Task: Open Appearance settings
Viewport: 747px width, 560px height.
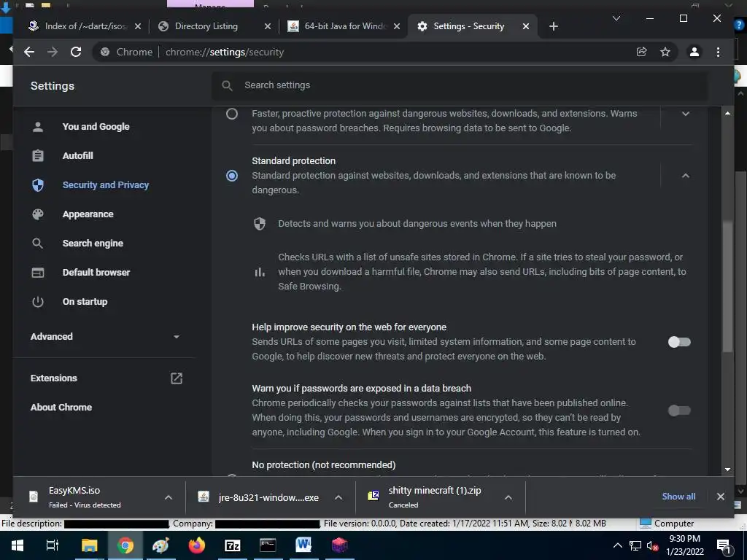Action: [88, 214]
